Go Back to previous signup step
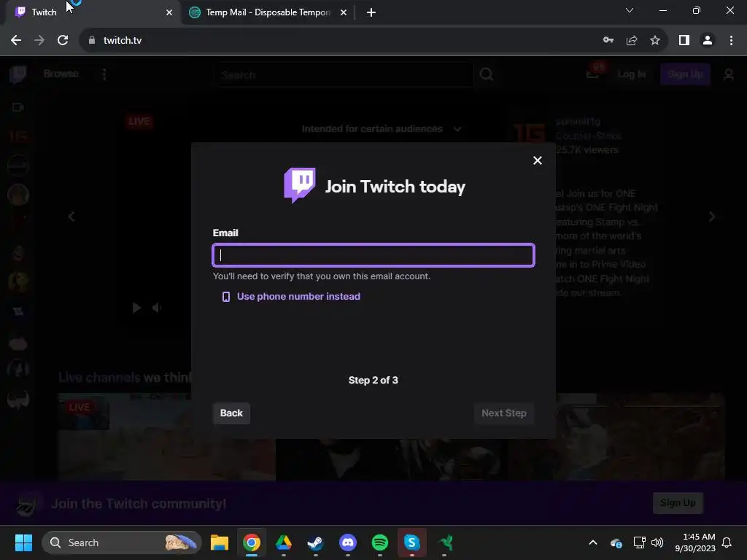747x560 pixels. coord(231,413)
